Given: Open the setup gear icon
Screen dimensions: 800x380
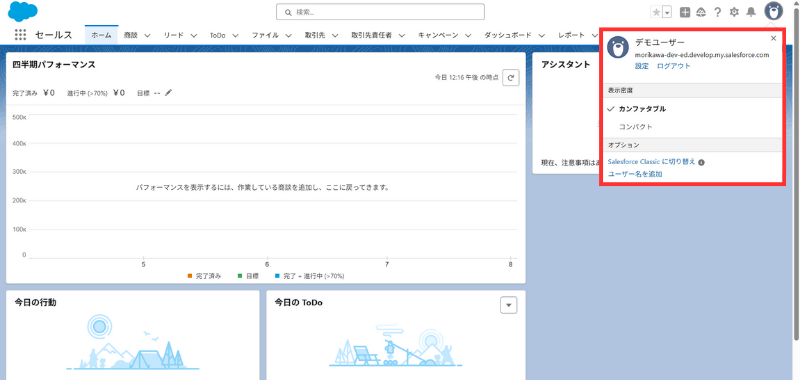Looking at the screenshot, I should click(x=734, y=12).
